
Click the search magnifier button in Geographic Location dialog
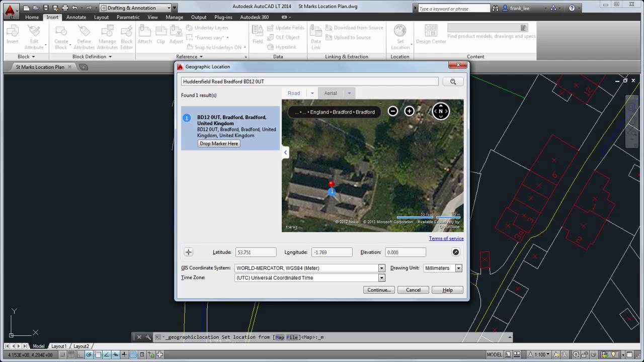tap(453, 81)
